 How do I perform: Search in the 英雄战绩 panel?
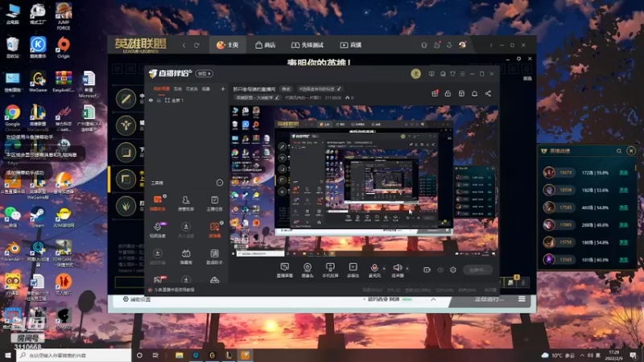click(618, 151)
